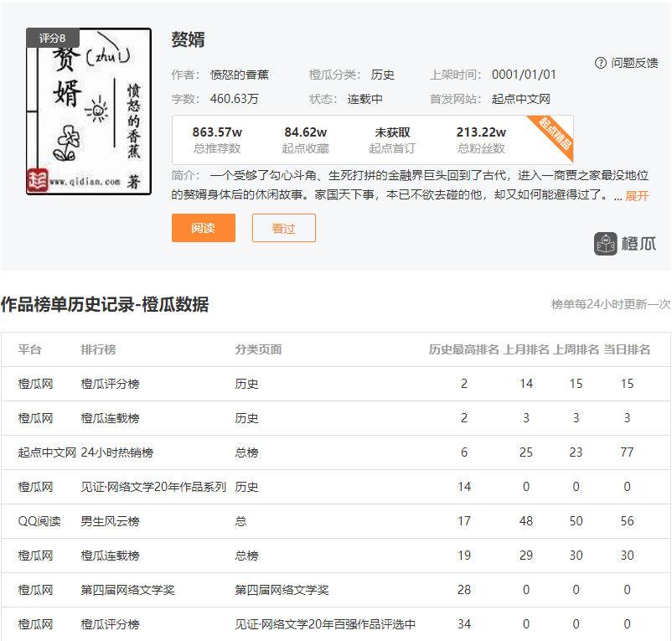Screen dimensions: 672x641
Task: Click 作品榜单历史记录-橙瓜数据 heading
Action: pyautogui.click(x=105, y=305)
